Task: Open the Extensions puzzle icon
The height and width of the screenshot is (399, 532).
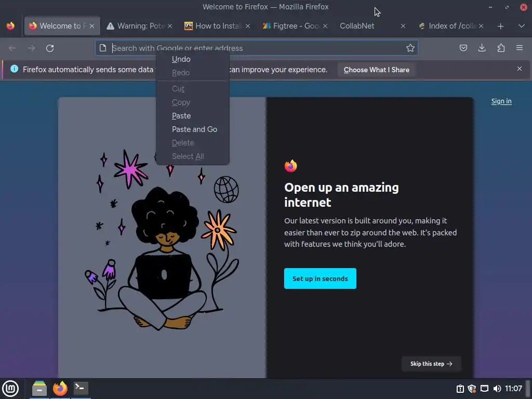Action: (x=501, y=48)
